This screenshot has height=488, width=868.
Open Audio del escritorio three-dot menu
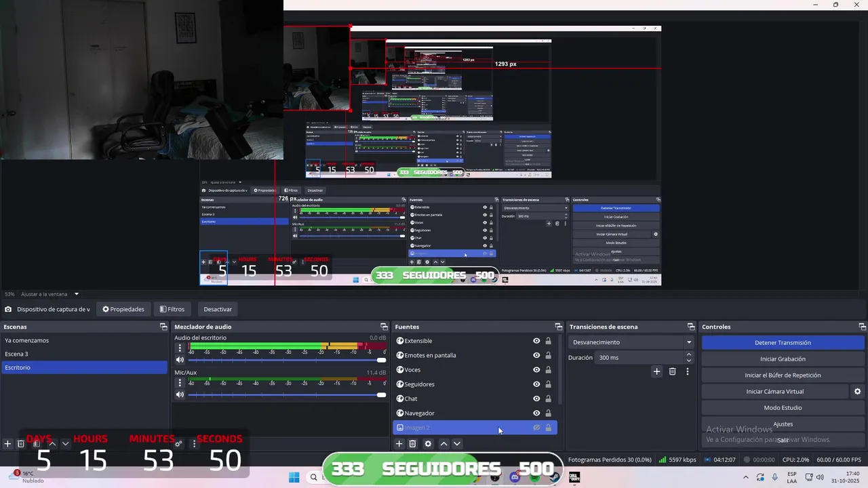click(180, 348)
